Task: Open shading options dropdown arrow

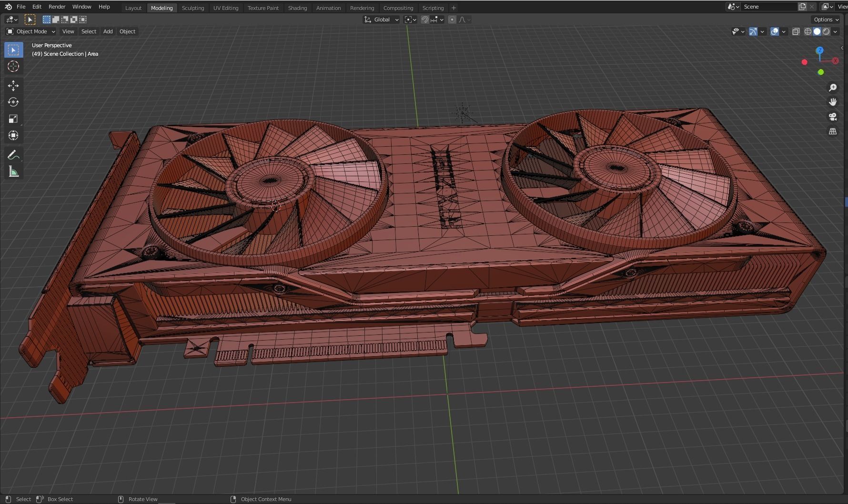Action: point(836,31)
